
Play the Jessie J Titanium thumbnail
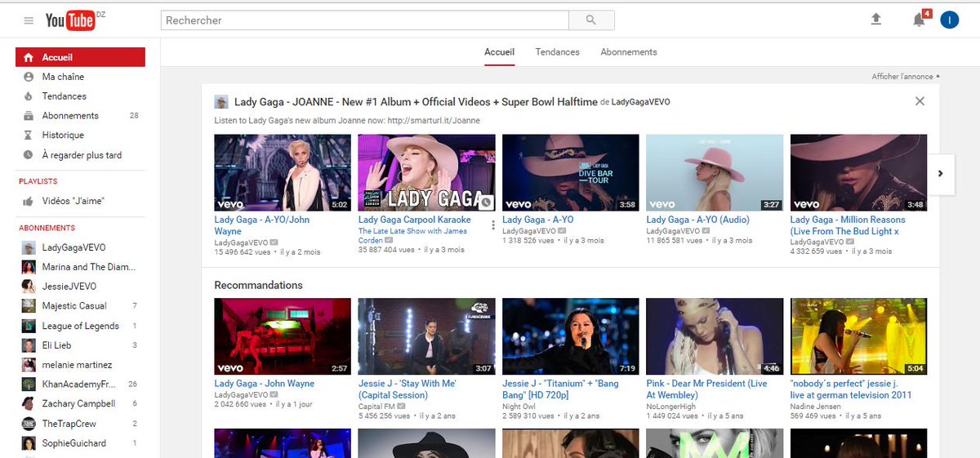tap(571, 336)
